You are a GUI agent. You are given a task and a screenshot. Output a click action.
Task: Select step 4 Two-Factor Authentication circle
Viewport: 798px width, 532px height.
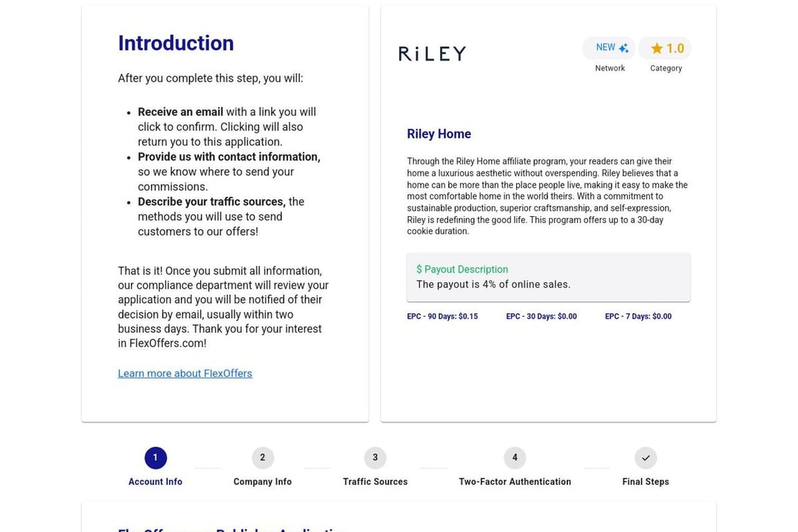[515, 458]
